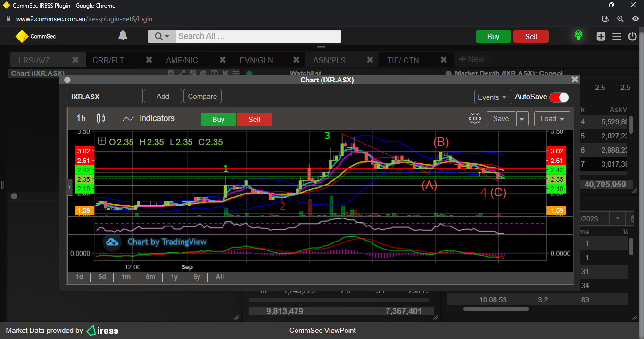Click the Chrome install app icon
Viewport: 644px width, 339px height.
point(606,19)
